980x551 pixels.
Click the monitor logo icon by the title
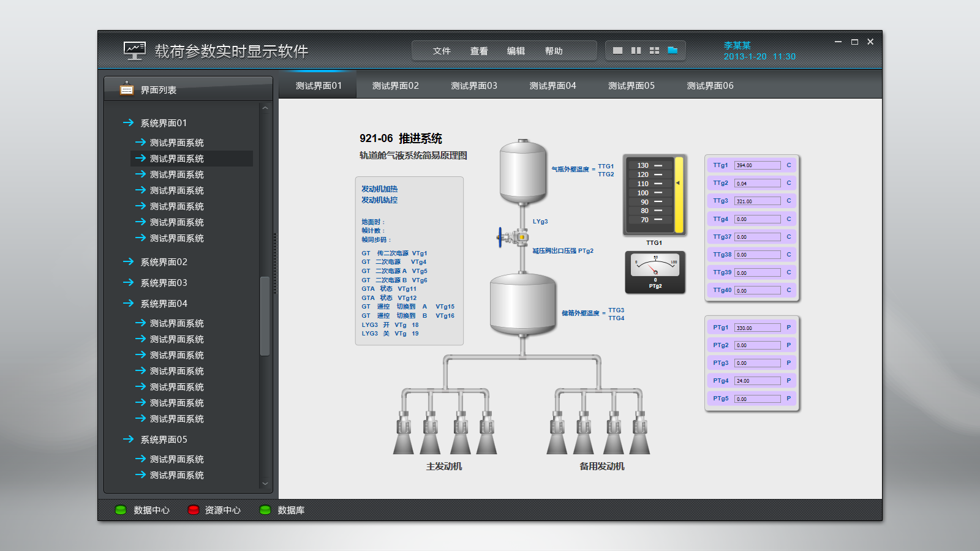(x=134, y=50)
